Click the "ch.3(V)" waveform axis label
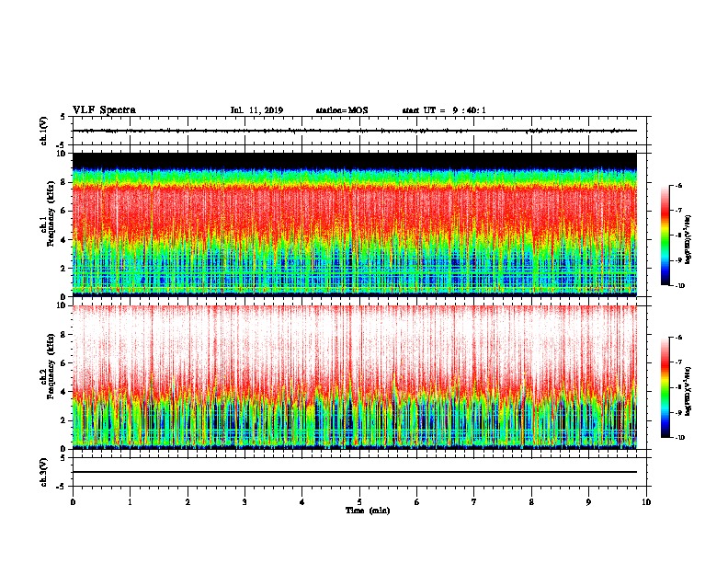The image size is (728, 563). (x=44, y=472)
